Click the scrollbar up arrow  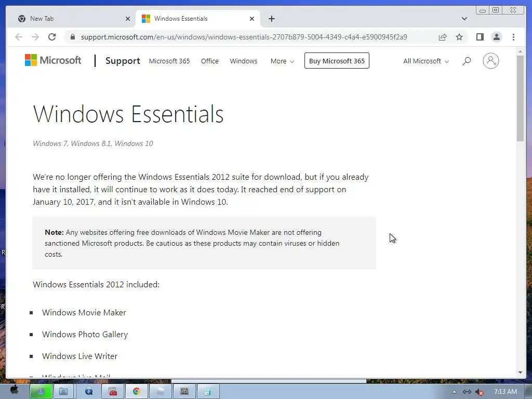pyautogui.click(x=520, y=51)
